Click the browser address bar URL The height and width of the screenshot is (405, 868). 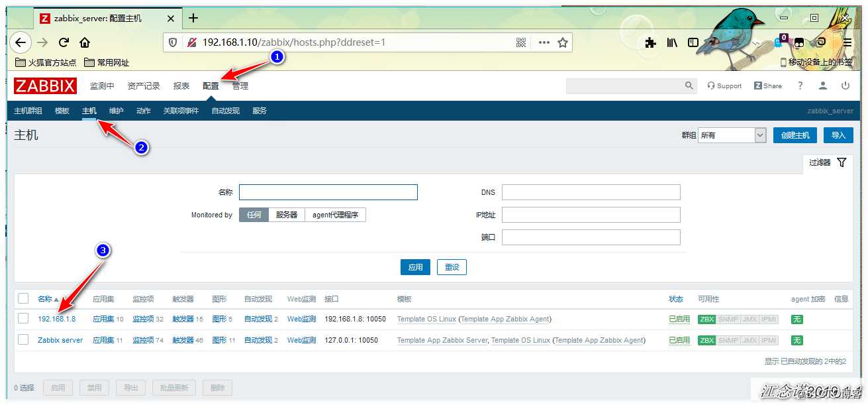[294, 42]
